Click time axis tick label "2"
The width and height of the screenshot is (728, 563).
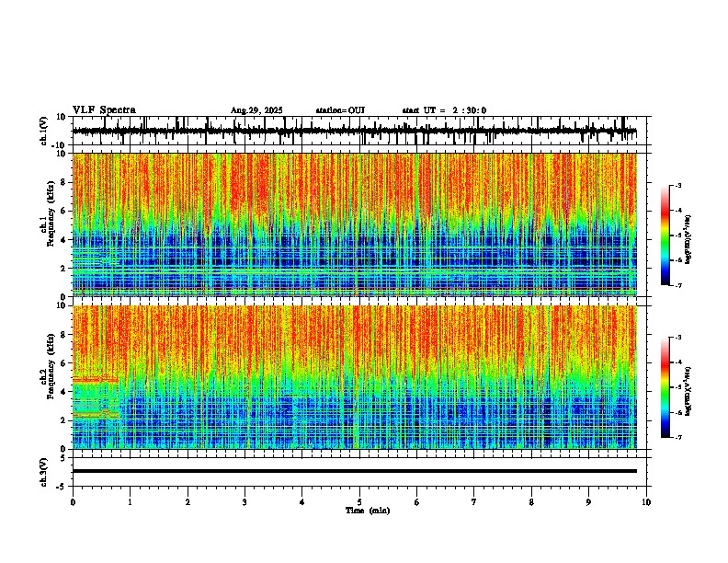188,502
